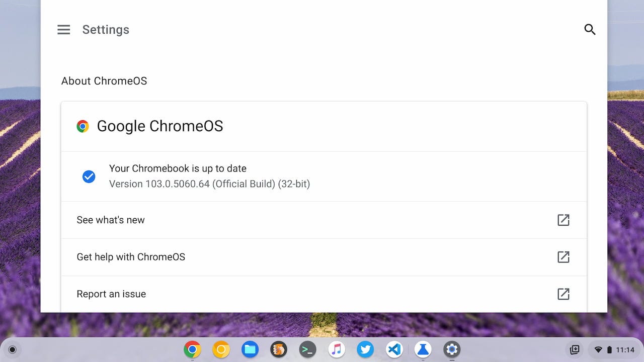The image size is (644, 362).
Task: Open Twitter from the shelf
Action: coord(365,349)
